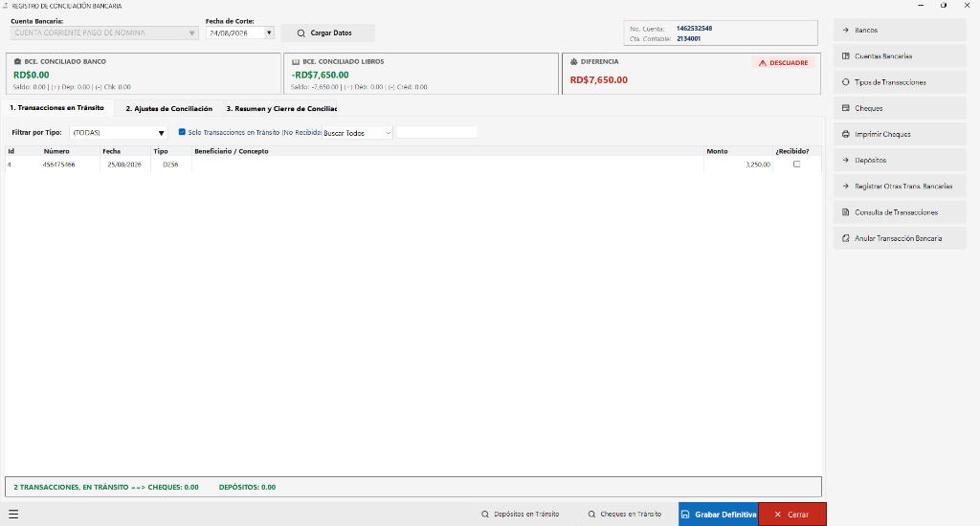Click the date cell 25/08/2026
This screenshot has width=980, height=526.
click(x=125, y=164)
